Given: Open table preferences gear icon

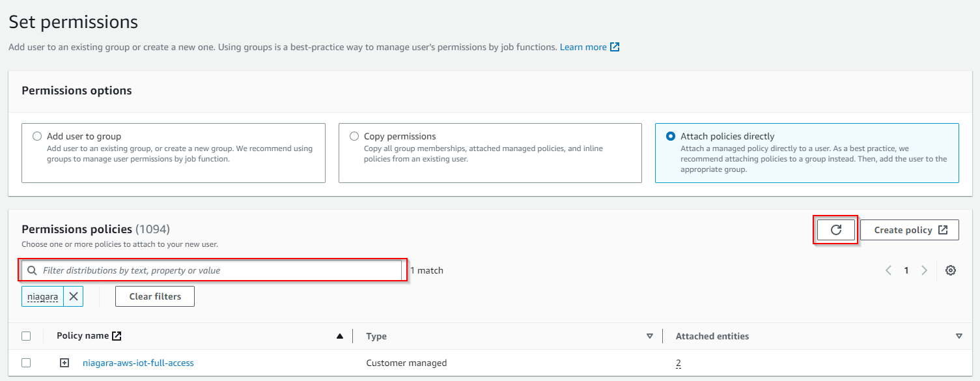Looking at the screenshot, I should [x=950, y=270].
